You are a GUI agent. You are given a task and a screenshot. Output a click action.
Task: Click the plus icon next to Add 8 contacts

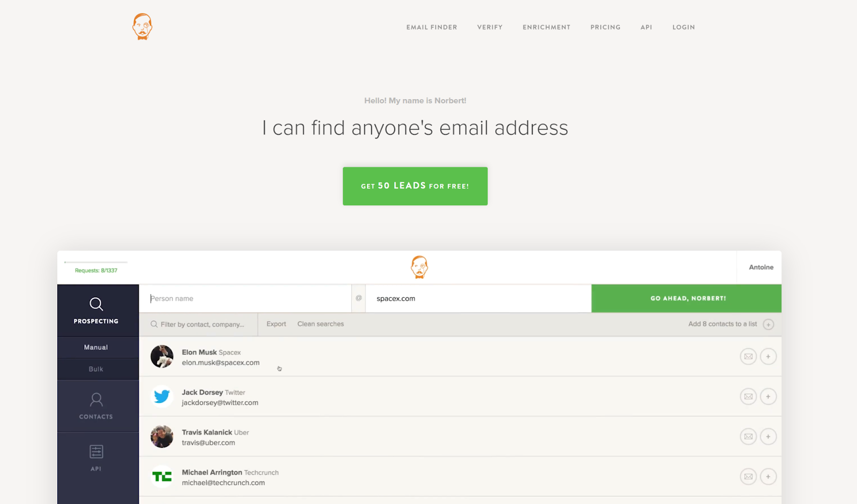pyautogui.click(x=768, y=325)
